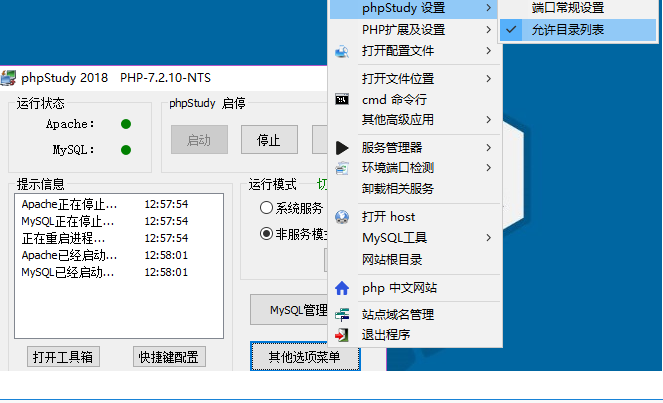Expand the MySQL工具 submenu arrow
The width and height of the screenshot is (663, 403).
488,238
